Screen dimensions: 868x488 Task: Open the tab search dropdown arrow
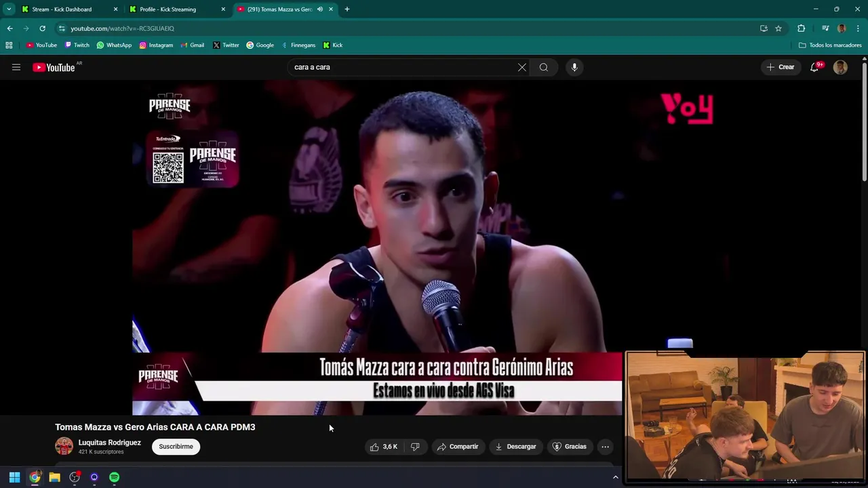pos(9,9)
